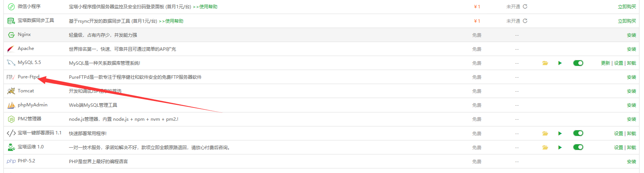Viewport: 644px width, 173px height.
Task: Click 更新 for MySQL 5.5
Action: pos(605,63)
